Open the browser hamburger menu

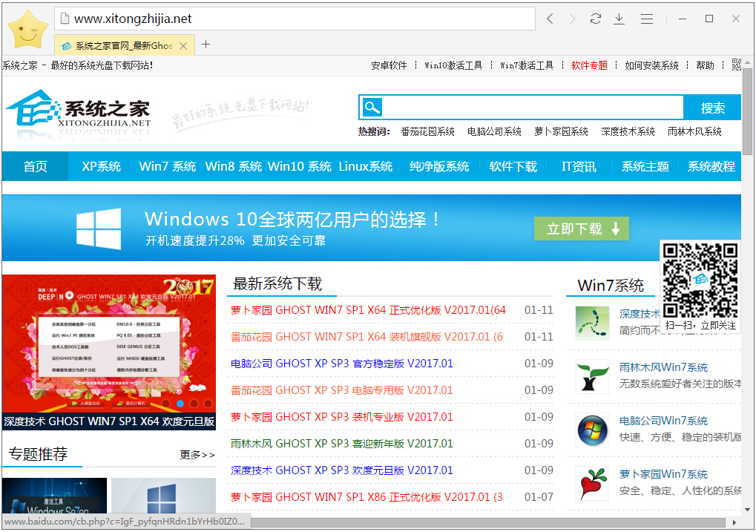pyautogui.click(x=646, y=18)
